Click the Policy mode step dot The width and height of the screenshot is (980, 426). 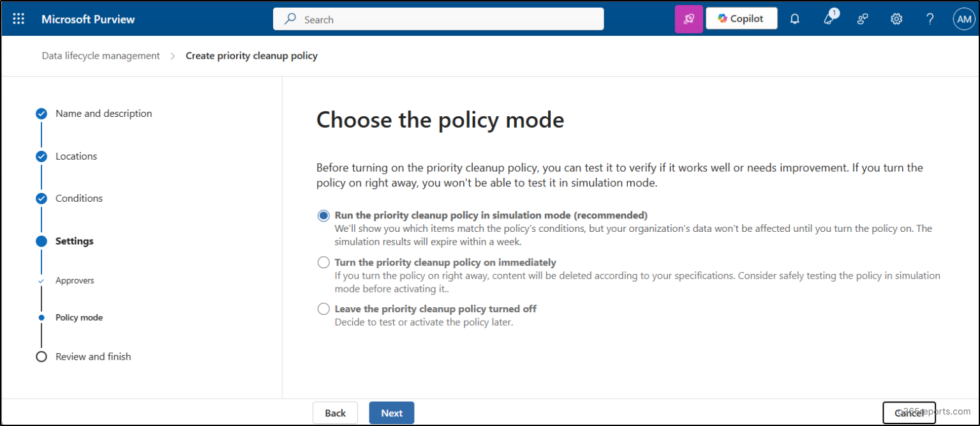(x=41, y=317)
